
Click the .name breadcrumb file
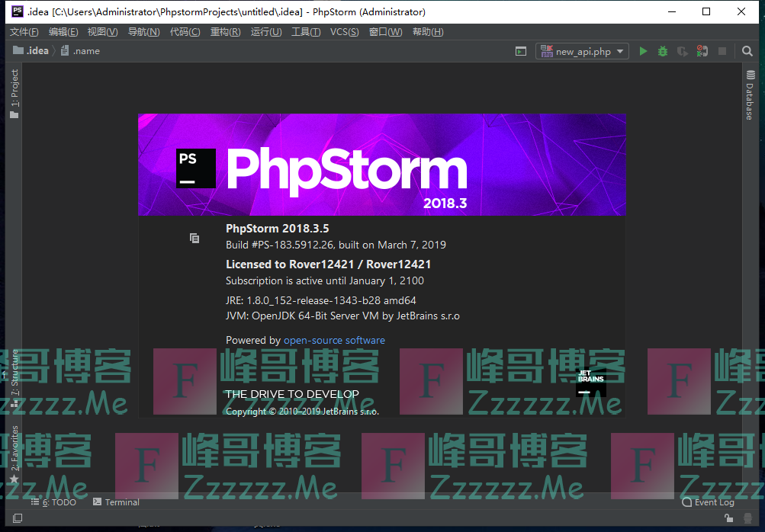click(81, 51)
